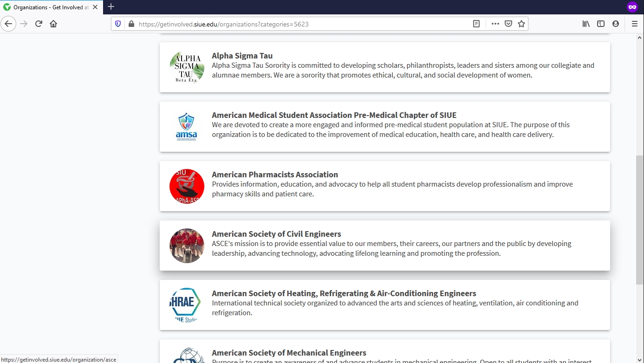This screenshot has height=363, width=644.
Task: View site info via the padlock icon
Action: [131, 24]
